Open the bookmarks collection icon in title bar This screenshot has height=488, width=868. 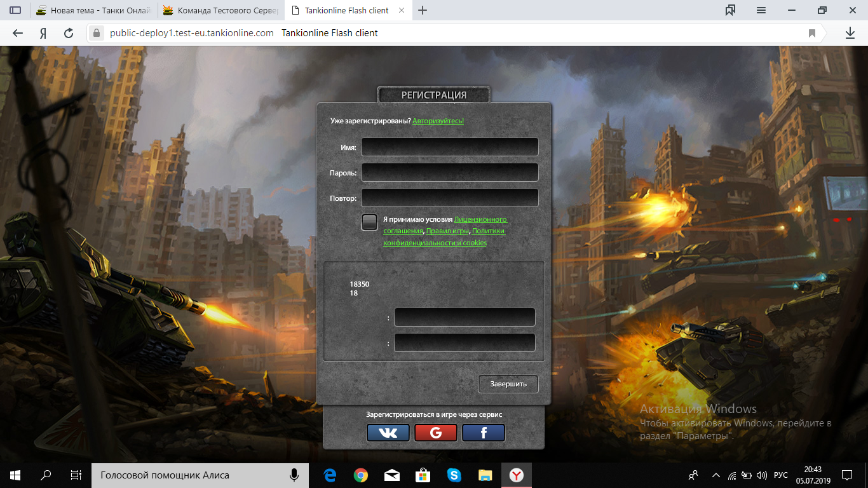[x=730, y=10]
